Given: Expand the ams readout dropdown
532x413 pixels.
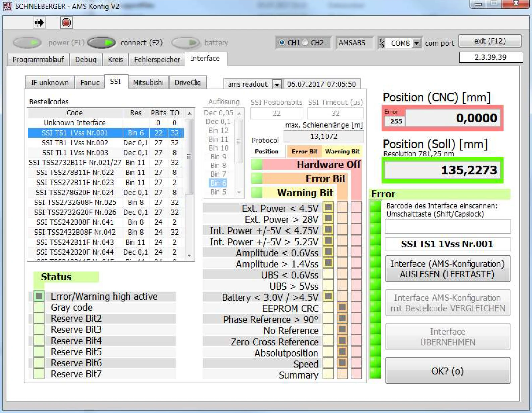Looking at the screenshot, I should (277, 84).
